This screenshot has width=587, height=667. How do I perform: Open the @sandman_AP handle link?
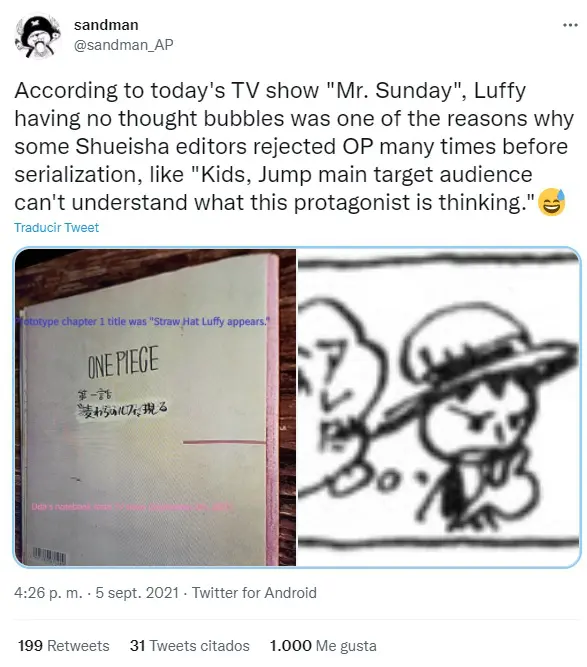[123, 45]
